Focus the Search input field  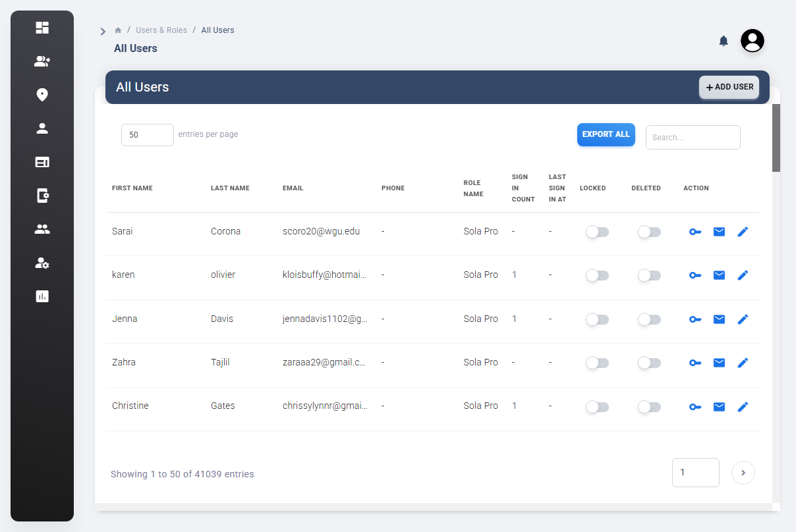pos(693,138)
